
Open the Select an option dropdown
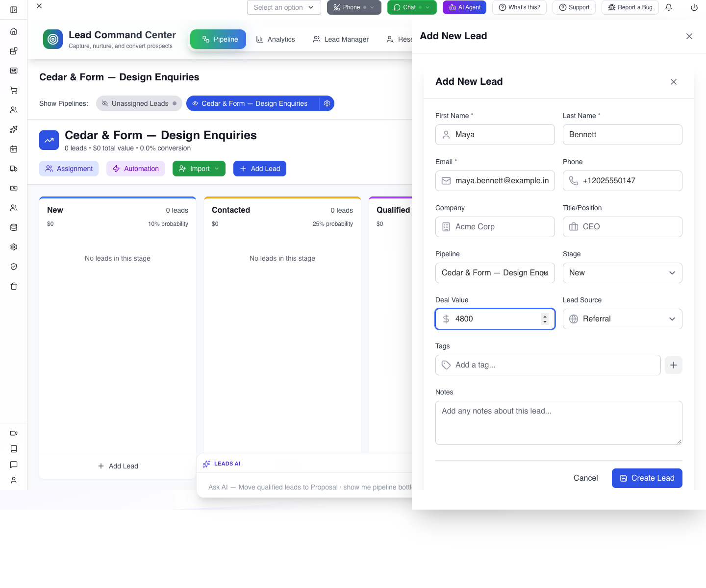[284, 7]
